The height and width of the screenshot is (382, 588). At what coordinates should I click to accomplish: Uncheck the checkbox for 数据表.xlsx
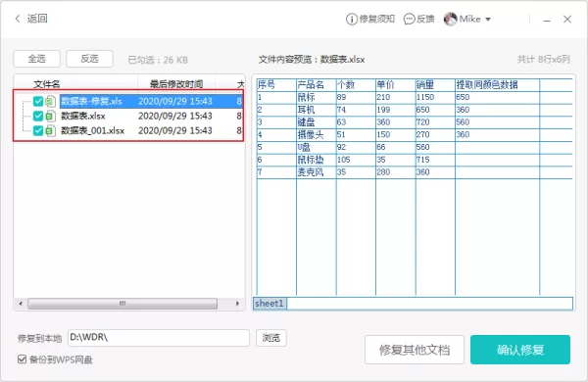38,116
